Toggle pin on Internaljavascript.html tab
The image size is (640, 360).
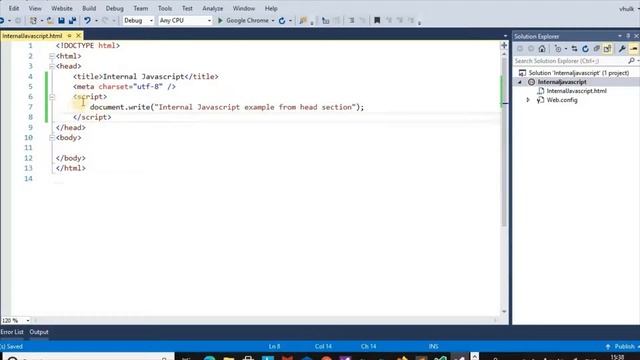coord(69,36)
